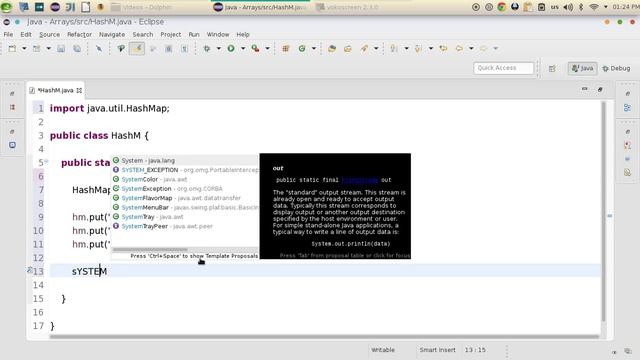Click the Wi-Fi network tray icon
640x360 pixels.
click(x=594, y=7)
